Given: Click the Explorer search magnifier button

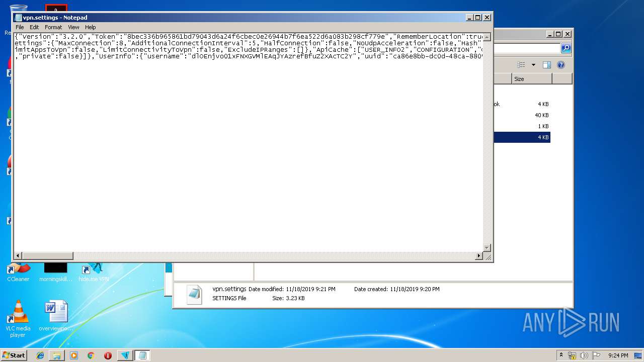Looking at the screenshot, I should [x=566, y=48].
